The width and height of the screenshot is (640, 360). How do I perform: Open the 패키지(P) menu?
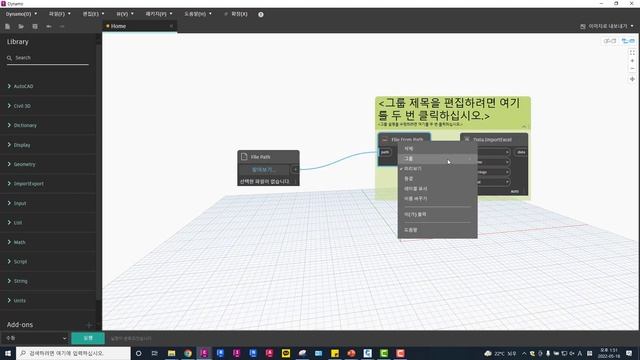click(159, 14)
